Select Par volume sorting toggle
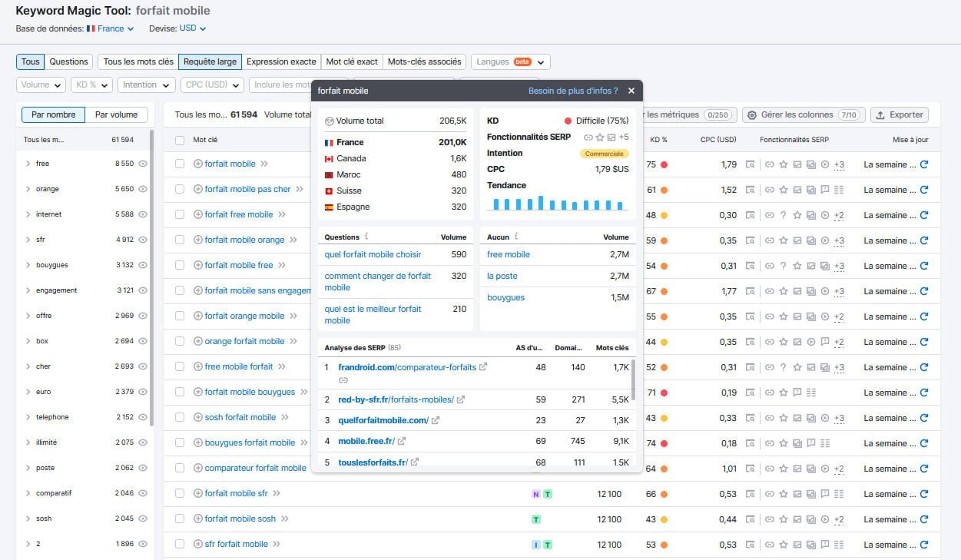The image size is (961, 560). click(x=116, y=114)
